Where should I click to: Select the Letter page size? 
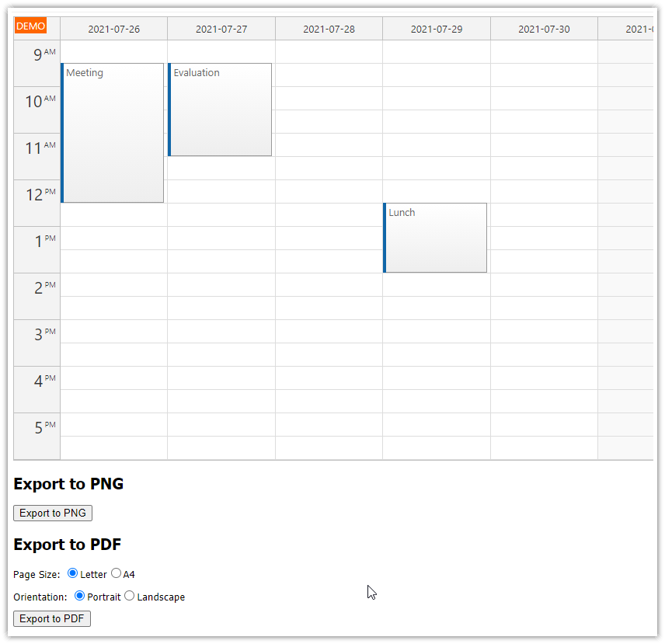coord(73,573)
